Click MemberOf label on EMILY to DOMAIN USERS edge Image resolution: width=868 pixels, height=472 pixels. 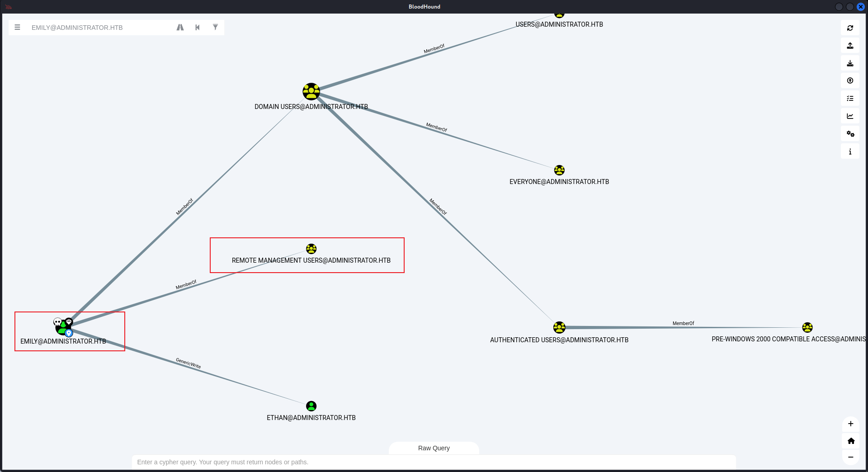(184, 207)
